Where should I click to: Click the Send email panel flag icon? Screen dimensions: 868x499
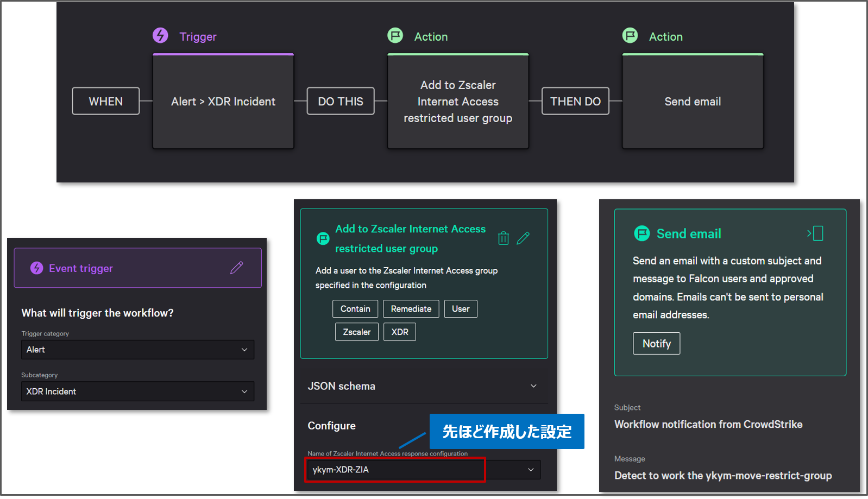(642, 233)
